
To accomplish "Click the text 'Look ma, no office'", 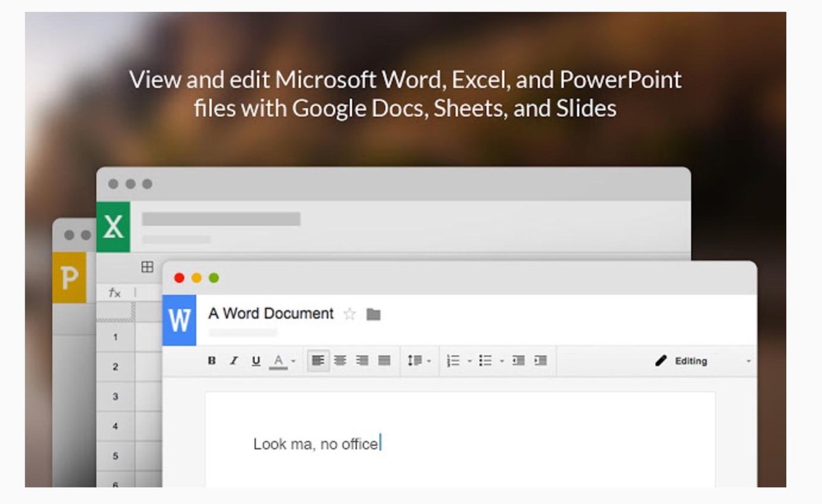I will [x=315, y=444].
